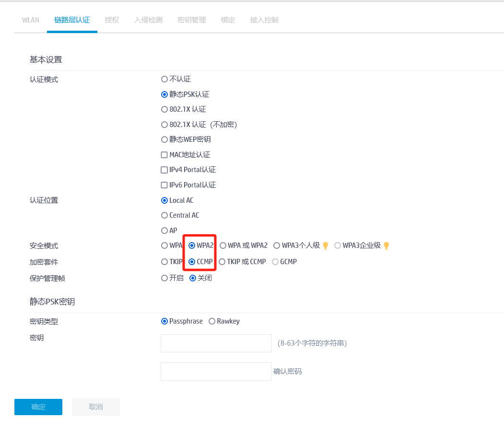Select 静态WEP密钥 radio button
The height and width of the screenshot is (442, 504).
click(x=164, y=140)
